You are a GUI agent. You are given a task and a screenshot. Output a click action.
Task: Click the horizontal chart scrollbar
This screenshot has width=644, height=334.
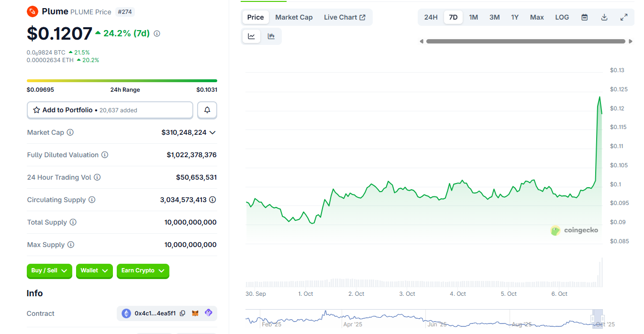click(x=525, y=42)
